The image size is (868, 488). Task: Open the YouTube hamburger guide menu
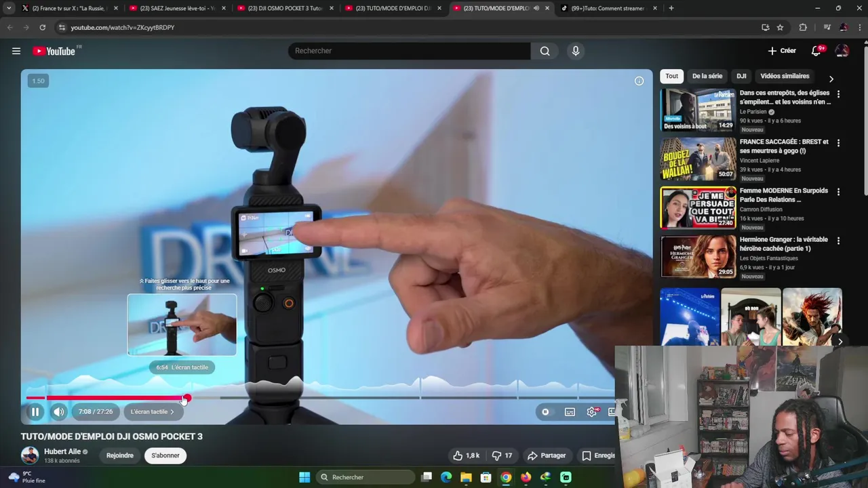(16, 51)
